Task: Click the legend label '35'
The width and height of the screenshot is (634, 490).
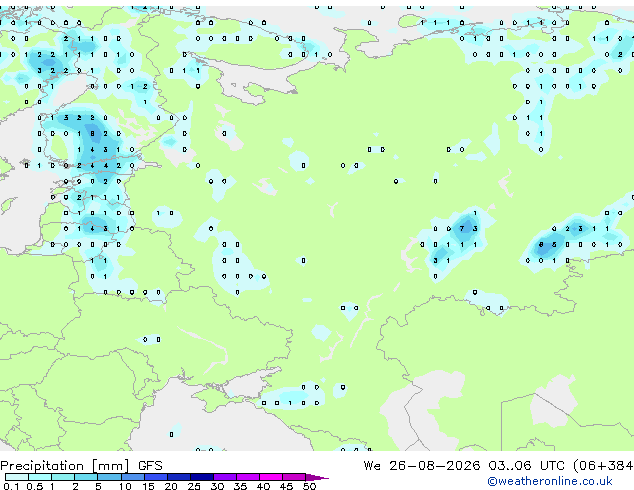Action: (x=240, y=486)
